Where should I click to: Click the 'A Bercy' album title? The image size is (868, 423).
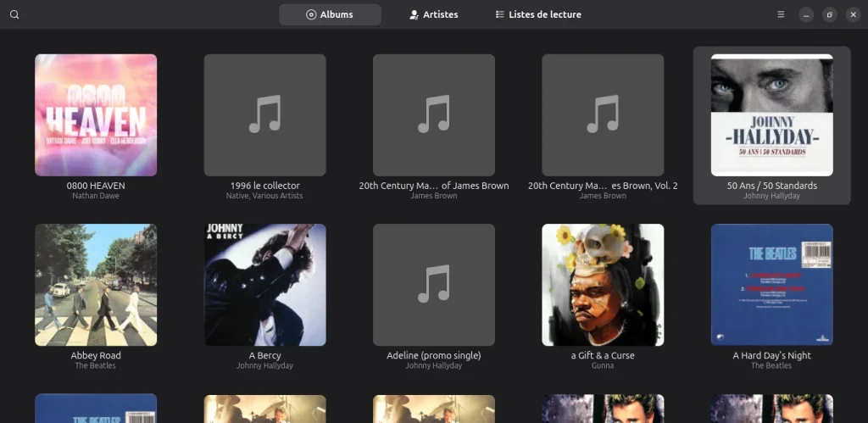pos(264,355)
